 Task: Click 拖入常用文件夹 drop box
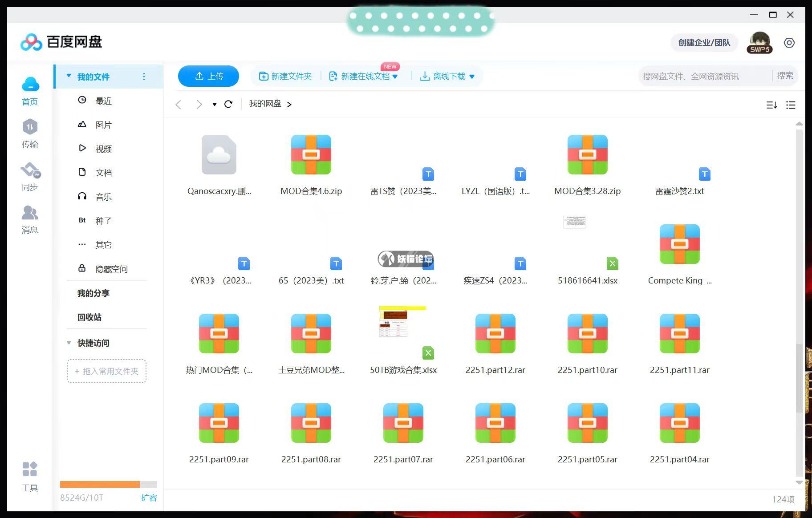click(106, 371)
